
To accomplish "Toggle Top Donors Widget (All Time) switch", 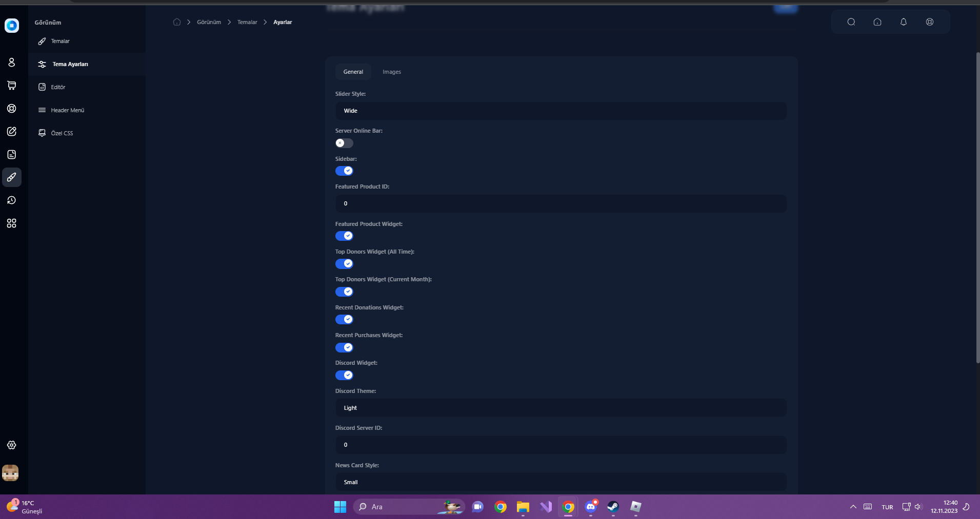I will click(x=344, y=263).
